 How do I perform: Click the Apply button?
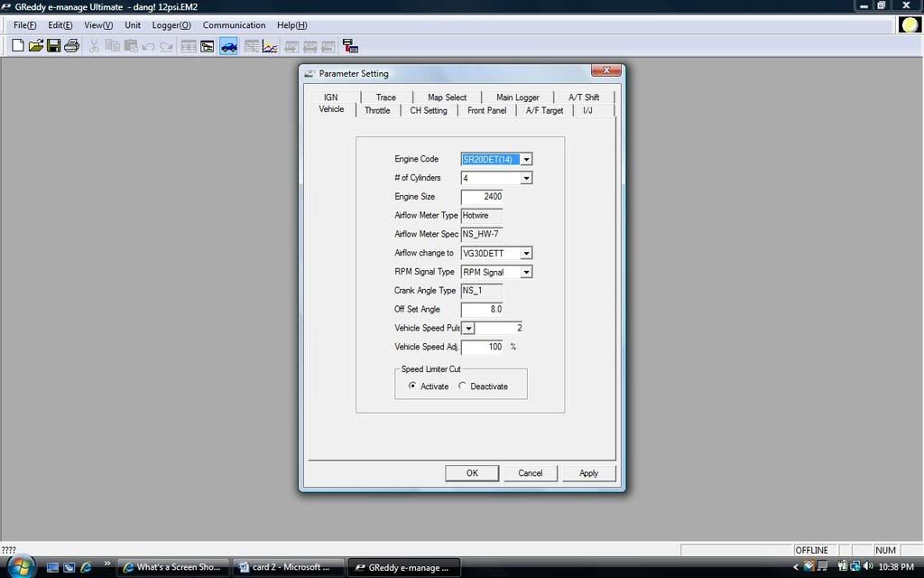coord(588,473)
